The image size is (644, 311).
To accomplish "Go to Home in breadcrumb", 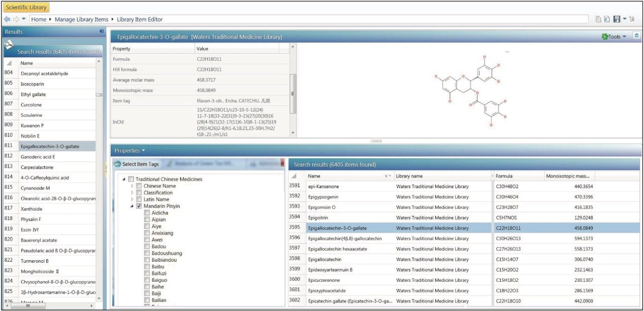I will (38, 20).
